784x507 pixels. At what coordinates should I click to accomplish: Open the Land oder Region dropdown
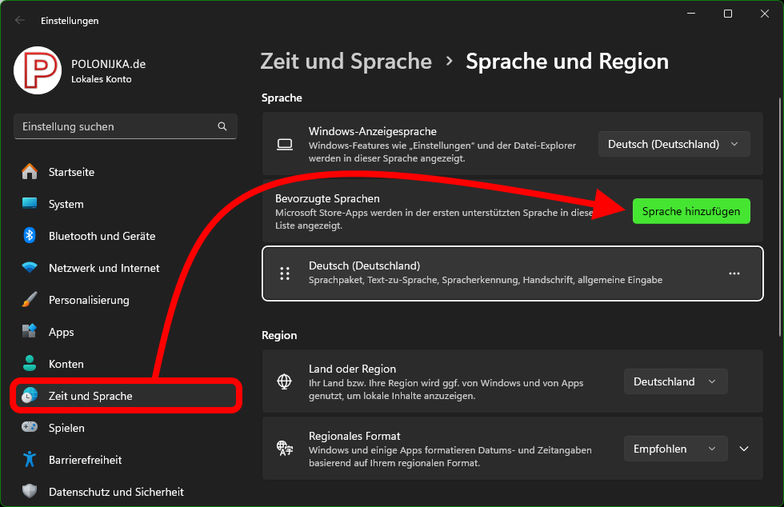675,381
